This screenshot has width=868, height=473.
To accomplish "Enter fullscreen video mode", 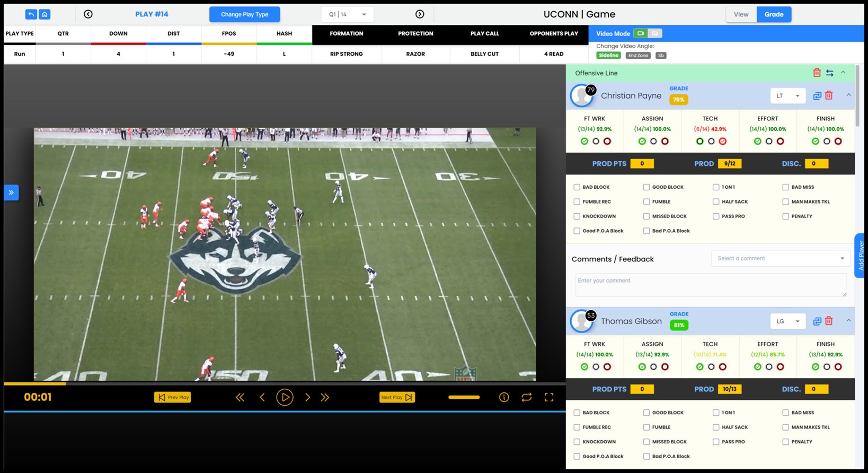I will 549,397.
